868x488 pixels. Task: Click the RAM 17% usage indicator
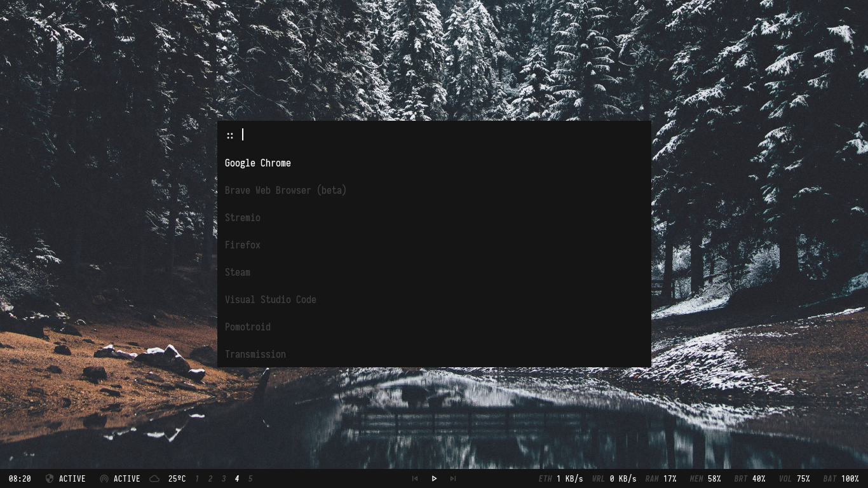pyautogui.click(x=661, y=478)
